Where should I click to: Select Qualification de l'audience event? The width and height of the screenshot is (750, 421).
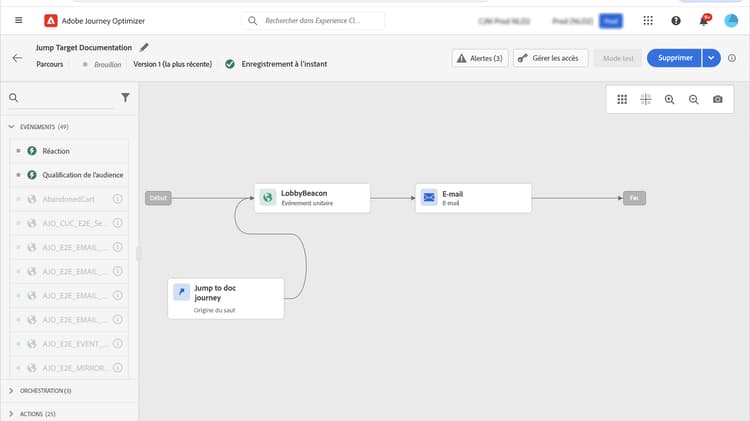70,175
